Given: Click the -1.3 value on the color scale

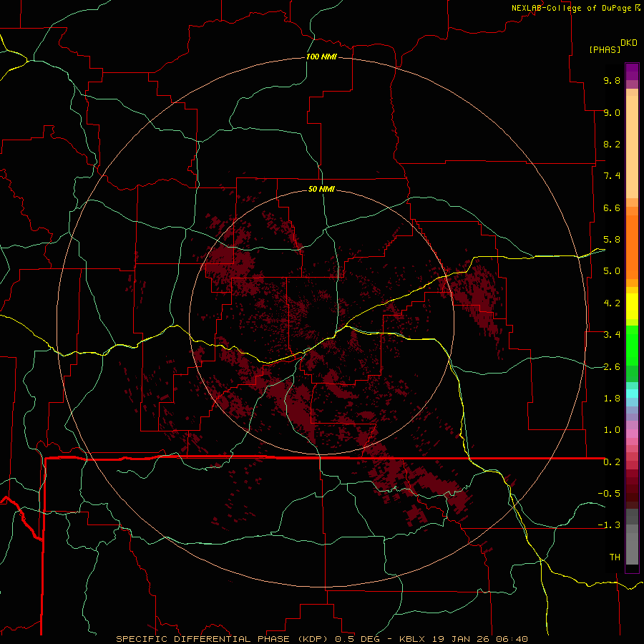Looking at the screenshot, I should tap(609, 525).
